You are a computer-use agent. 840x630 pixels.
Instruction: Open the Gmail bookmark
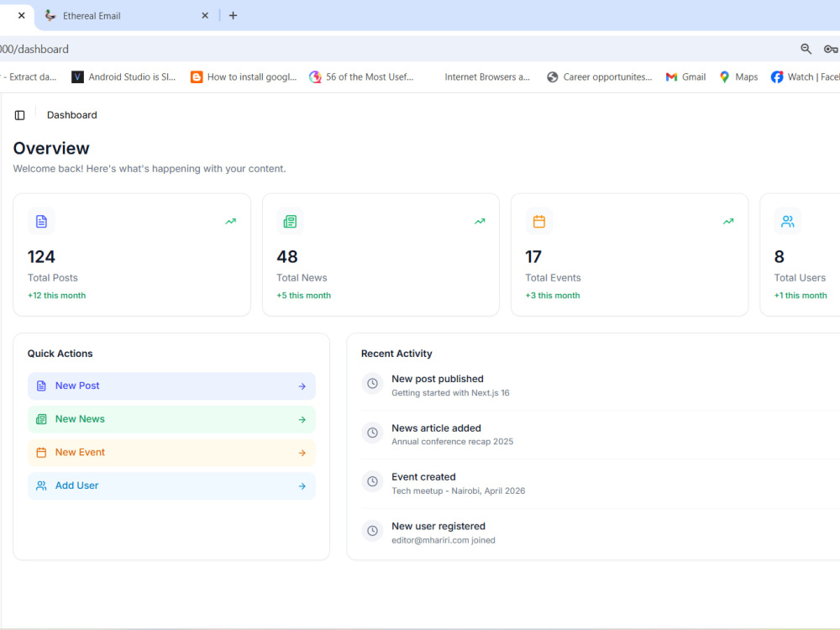pyautogui.click(x=685, y=77)
